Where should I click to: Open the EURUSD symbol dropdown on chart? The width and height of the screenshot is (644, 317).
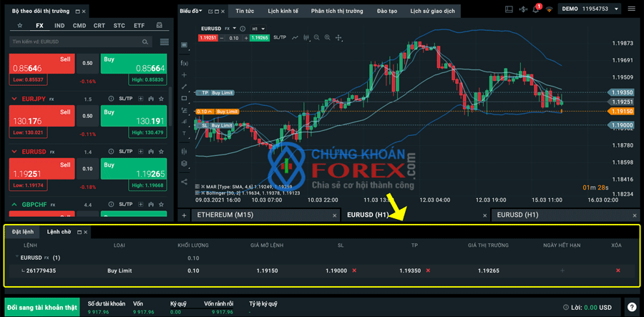pyautogui.click(x=234, y=29)
